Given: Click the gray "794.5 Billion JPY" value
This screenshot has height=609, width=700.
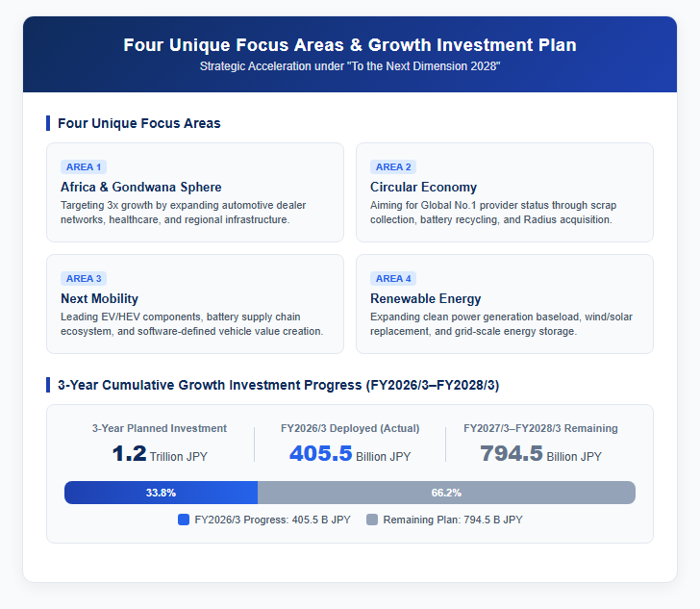Looking at the screenshot, I should pos(540,454).
